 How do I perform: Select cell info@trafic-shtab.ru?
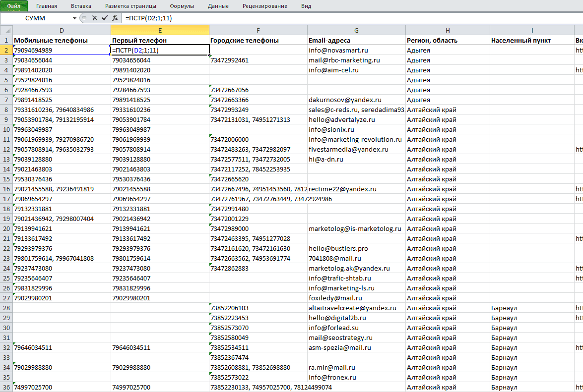[356, 278]
